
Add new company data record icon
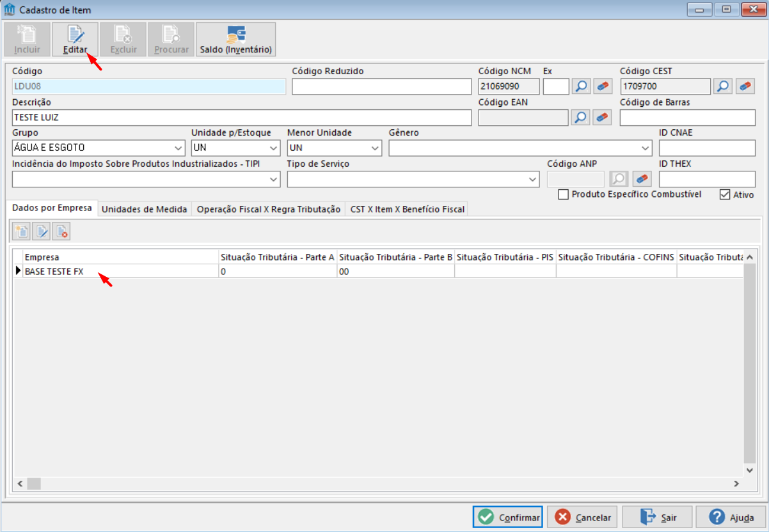[x=21, y=231]
